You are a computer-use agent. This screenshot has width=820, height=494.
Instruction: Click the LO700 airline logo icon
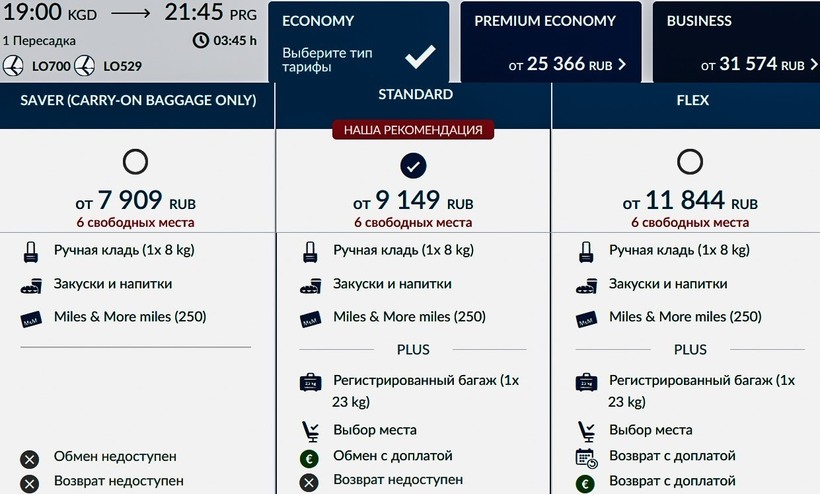tap(13, 66)
